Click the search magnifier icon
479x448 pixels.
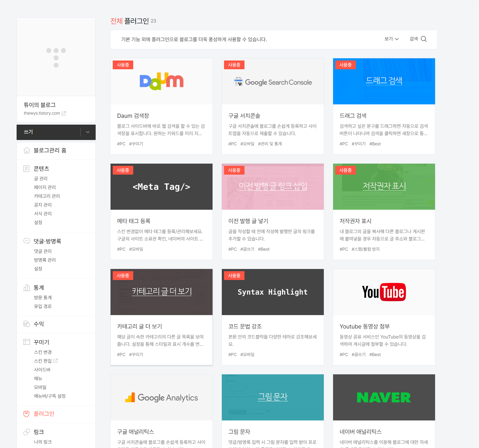(424, 39)
